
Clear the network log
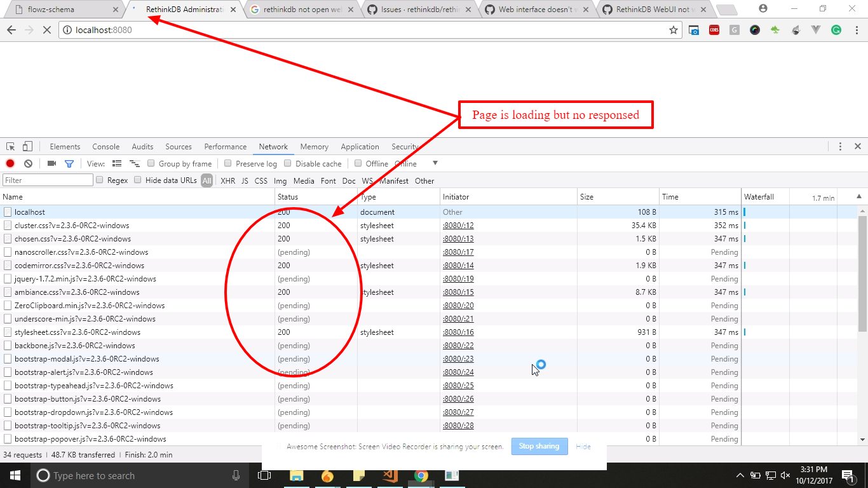[28, 163]
